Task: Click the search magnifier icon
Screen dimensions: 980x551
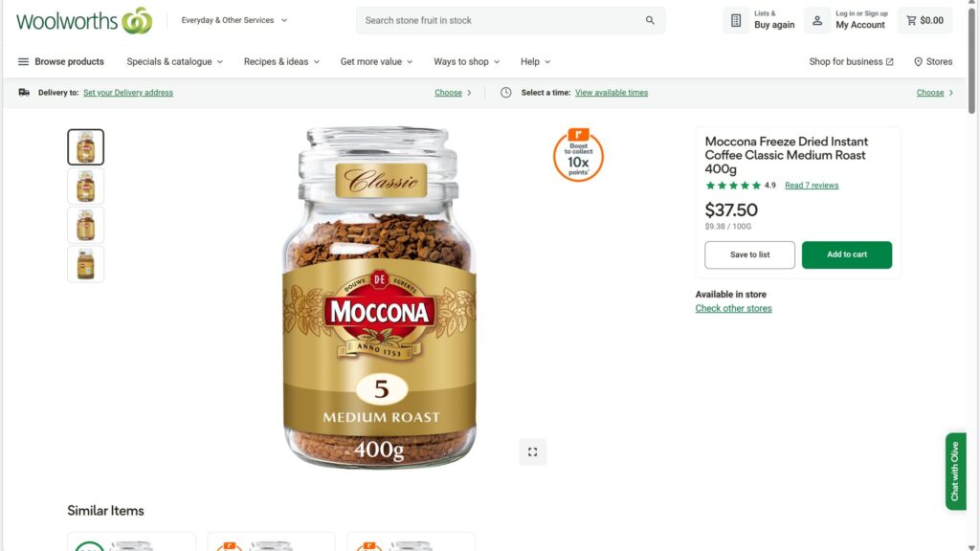Action: (x=650, y=20)
